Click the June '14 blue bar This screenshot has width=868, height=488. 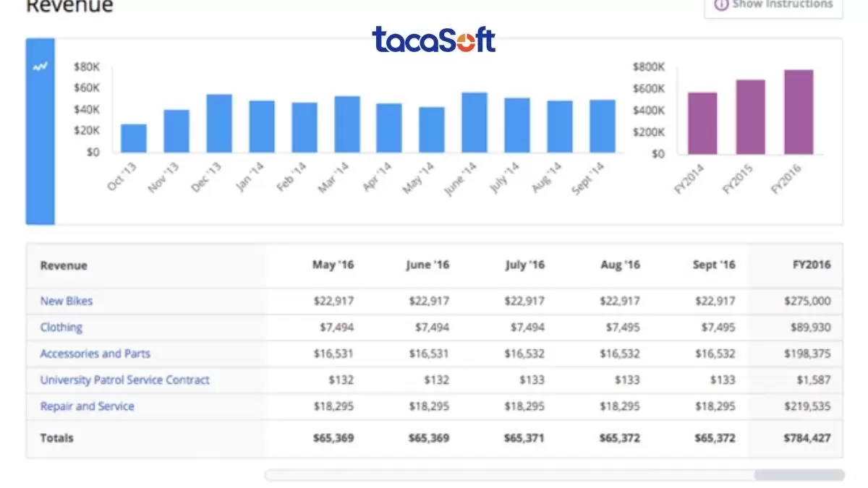pos(475,122)
